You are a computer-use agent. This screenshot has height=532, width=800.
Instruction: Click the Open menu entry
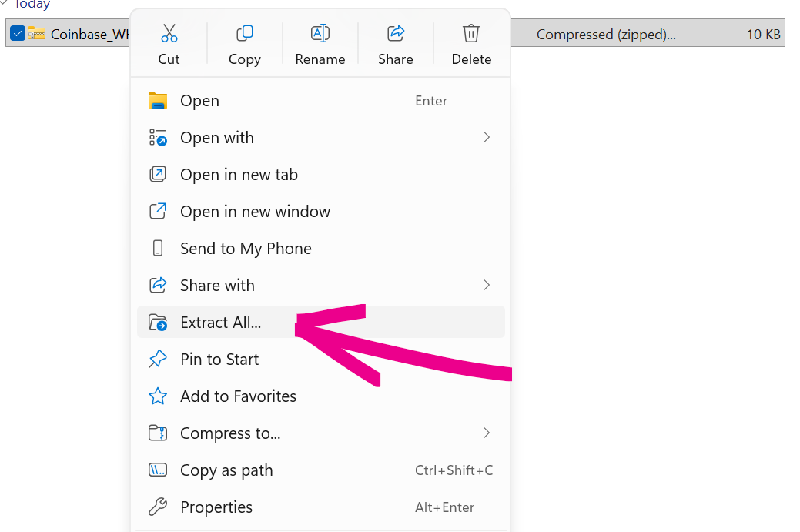199,101
